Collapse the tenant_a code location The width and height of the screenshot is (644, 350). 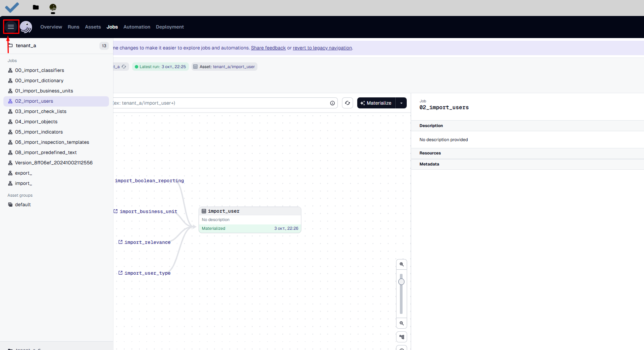point(26,46)
